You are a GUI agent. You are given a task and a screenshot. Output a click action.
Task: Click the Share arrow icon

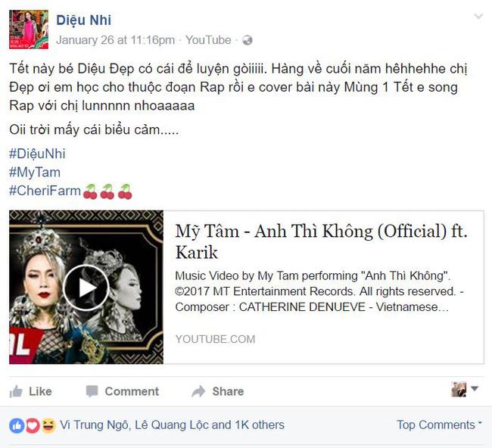[x=198, y=391]
